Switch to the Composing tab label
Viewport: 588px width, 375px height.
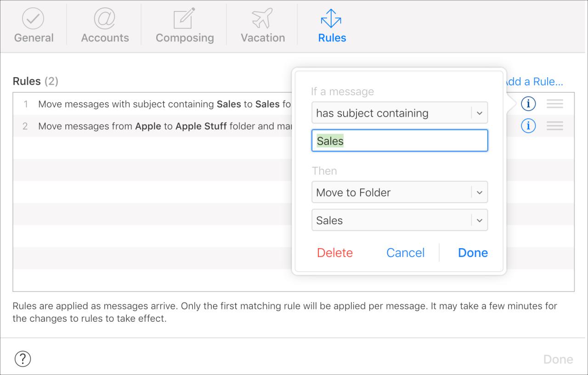coord(185,38)
